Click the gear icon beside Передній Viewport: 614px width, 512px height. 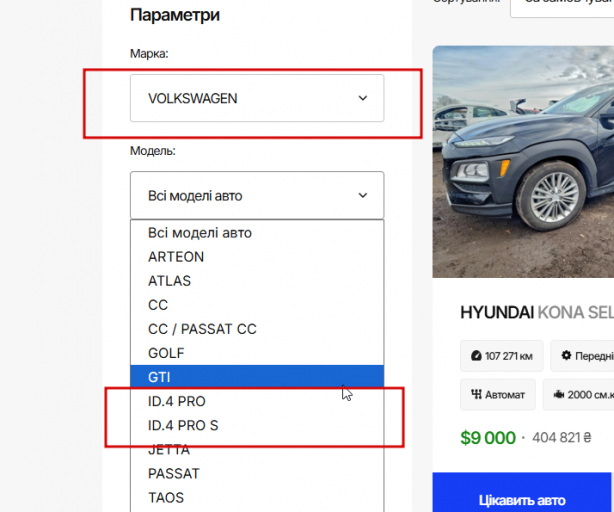566,355
